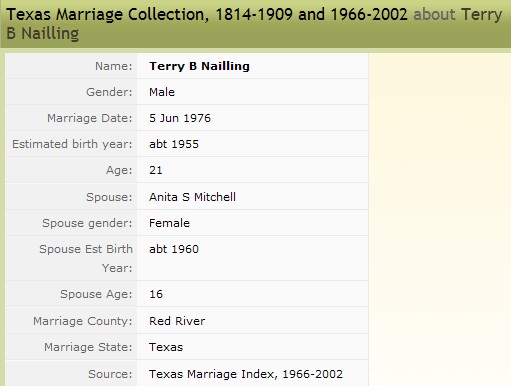Click the Spouse Est Birth Year label

[x=86, y=258]
